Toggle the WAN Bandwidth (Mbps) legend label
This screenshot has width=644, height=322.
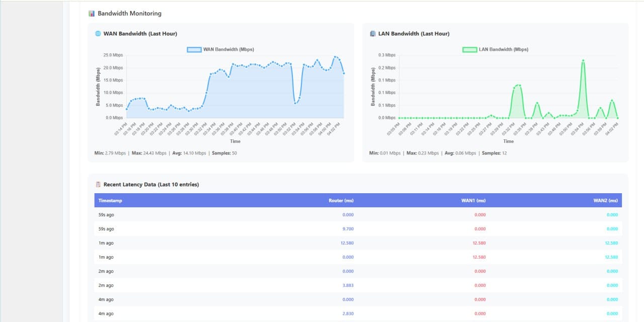point(228,49)
